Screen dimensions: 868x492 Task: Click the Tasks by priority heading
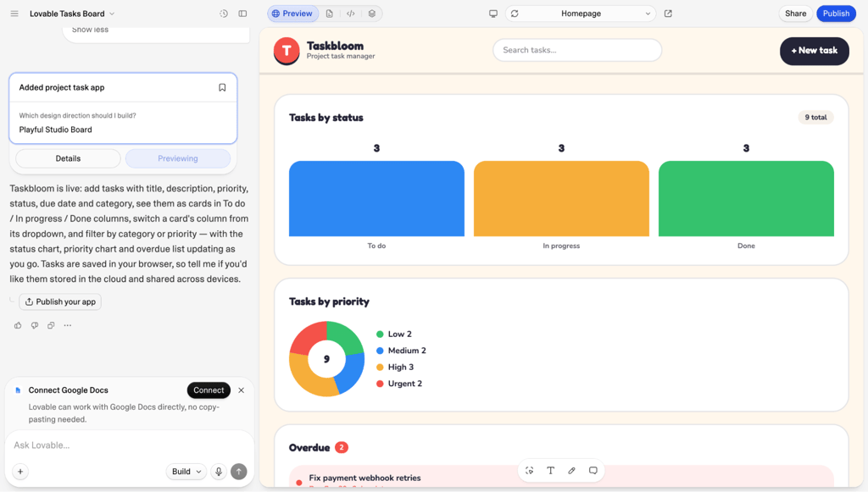pyautogui.click(x=329, y=301)
